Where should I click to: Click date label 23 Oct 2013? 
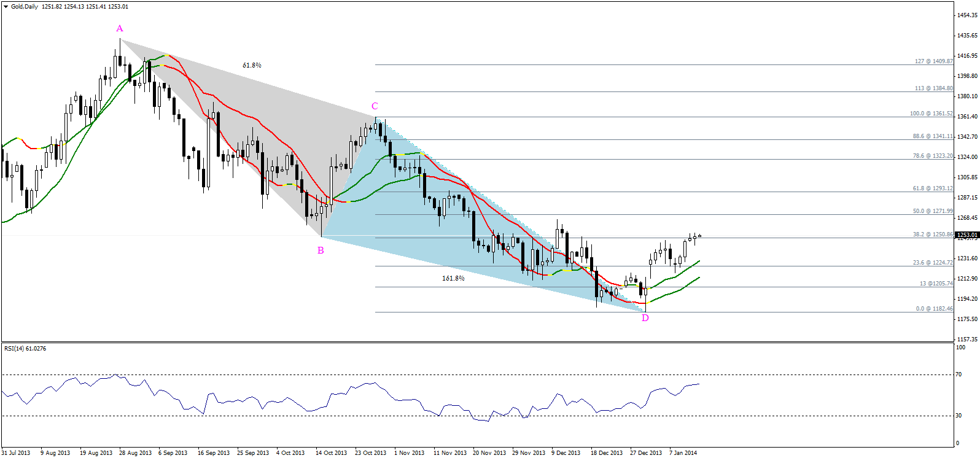(371, 453)
